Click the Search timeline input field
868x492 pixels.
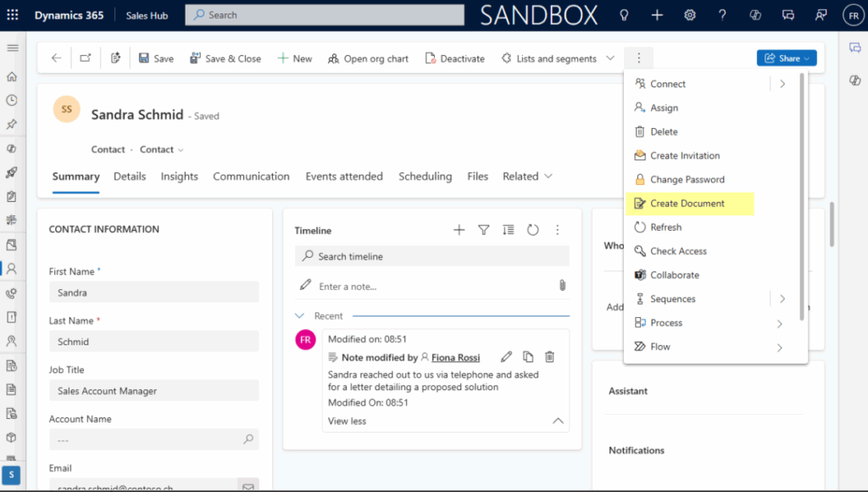click(x=432, y=256)
